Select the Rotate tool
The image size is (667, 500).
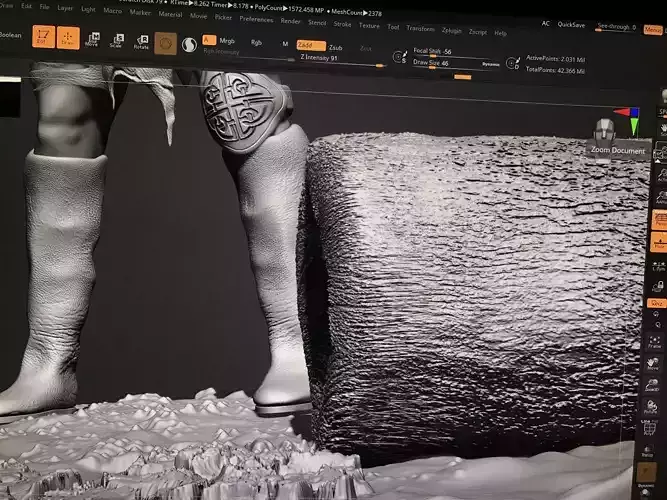[x=141, y=42]
